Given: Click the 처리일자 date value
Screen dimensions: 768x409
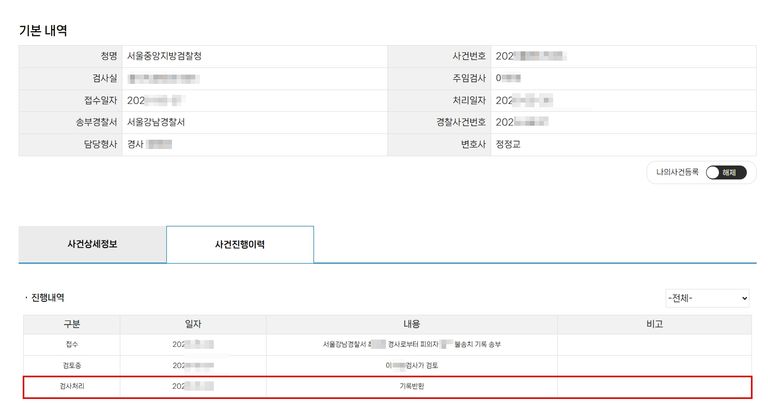Looking at the screenshot, I should point(525,100).
